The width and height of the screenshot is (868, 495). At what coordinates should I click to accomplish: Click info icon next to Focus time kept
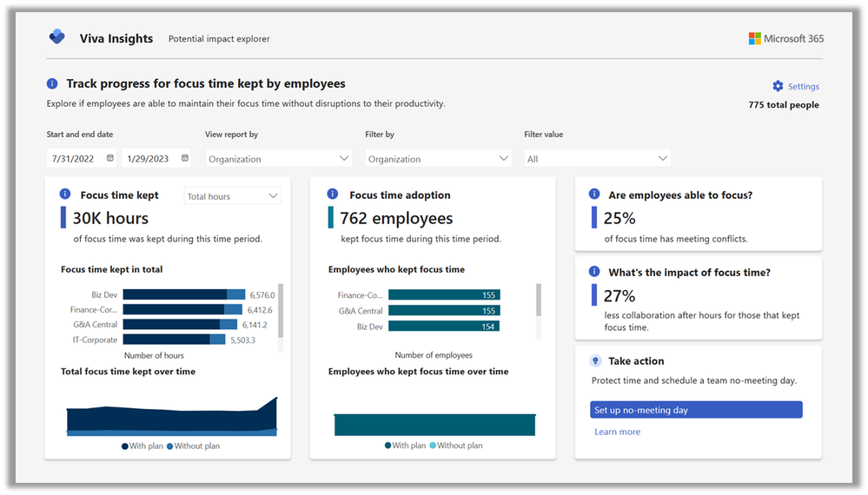tap(65, 194)
